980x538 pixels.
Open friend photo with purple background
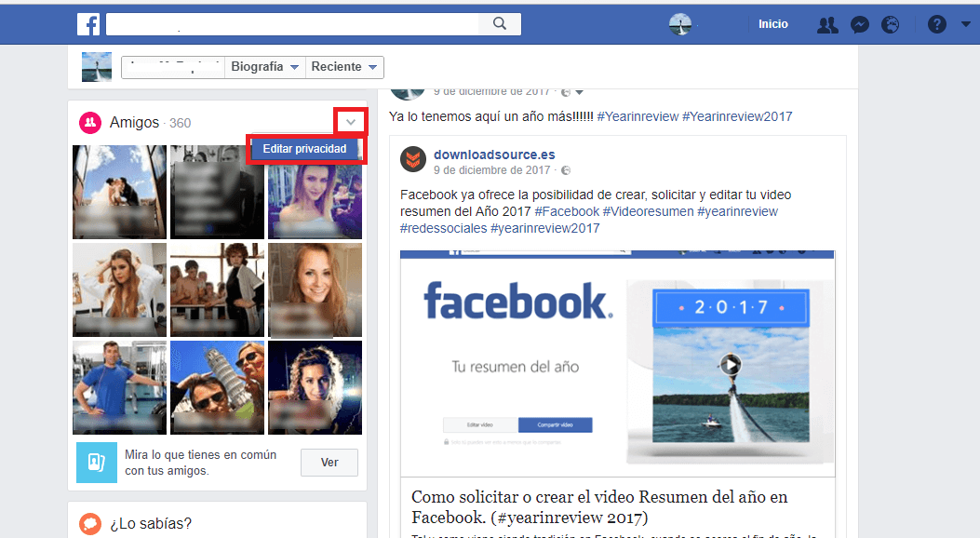coord(315,200)
